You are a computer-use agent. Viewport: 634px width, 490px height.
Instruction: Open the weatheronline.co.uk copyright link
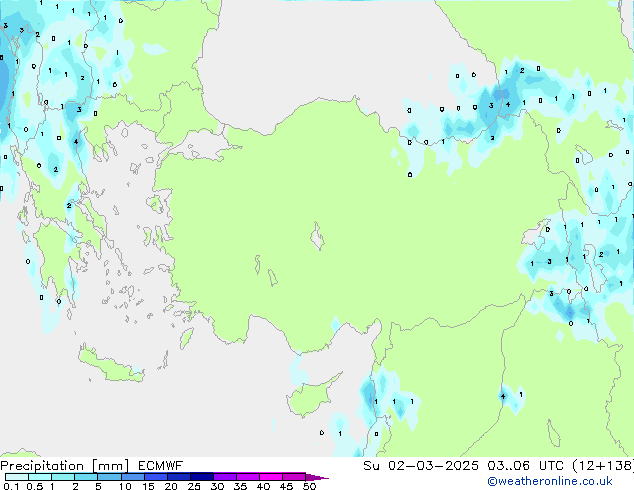tap(549, 481)
